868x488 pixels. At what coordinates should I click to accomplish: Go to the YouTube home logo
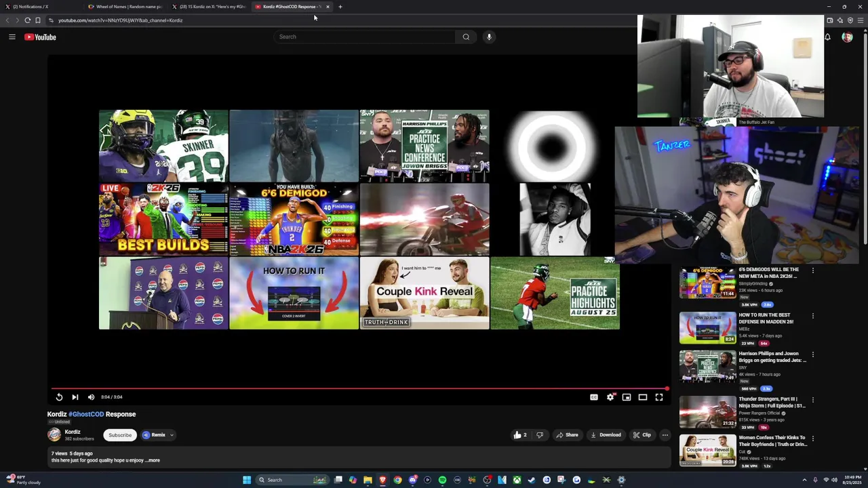[x=40, y=37]
